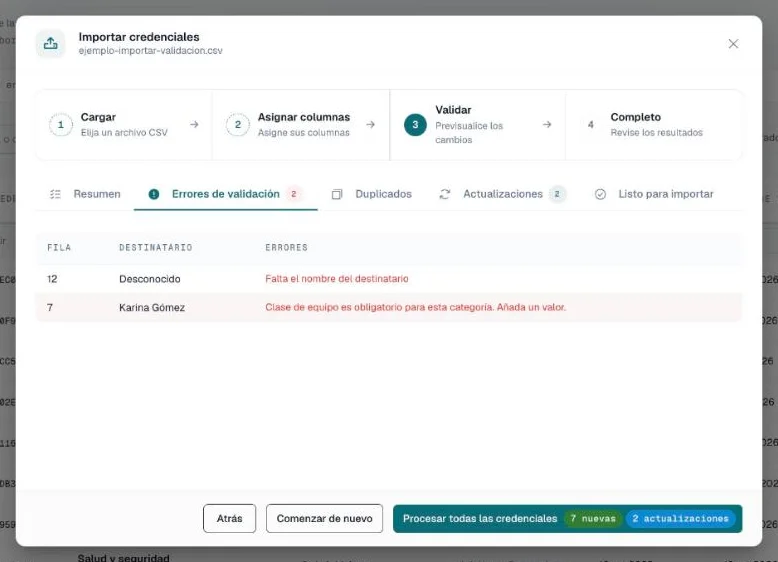Click the Errores de validación alert icon

[154, 194]
